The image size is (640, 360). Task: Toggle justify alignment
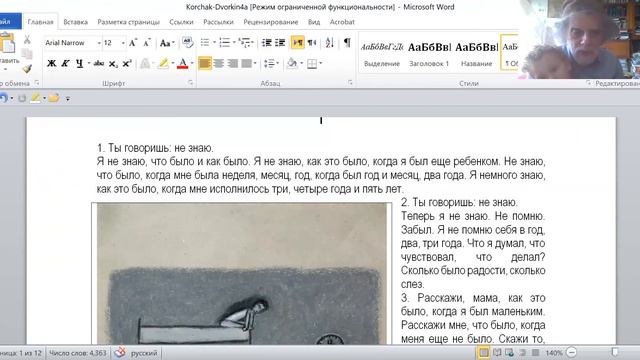(x=246, y=64)
